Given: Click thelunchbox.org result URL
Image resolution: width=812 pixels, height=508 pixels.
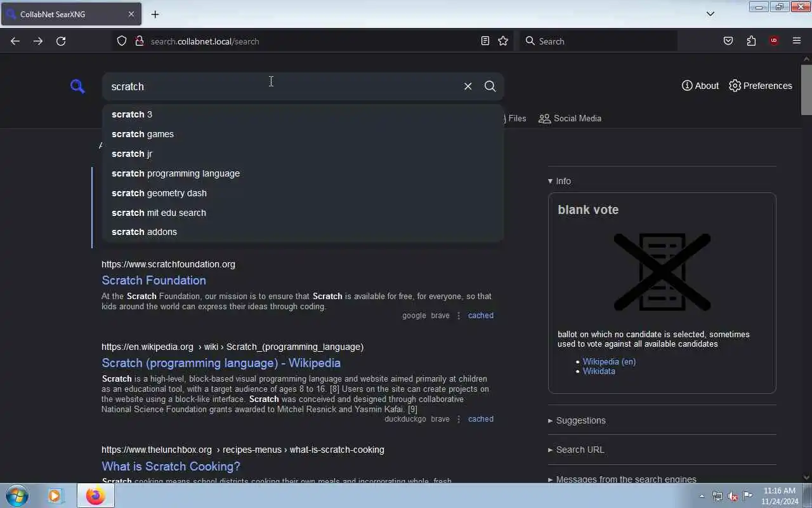Looking at the screenshot, I should (x=243, y=450).
